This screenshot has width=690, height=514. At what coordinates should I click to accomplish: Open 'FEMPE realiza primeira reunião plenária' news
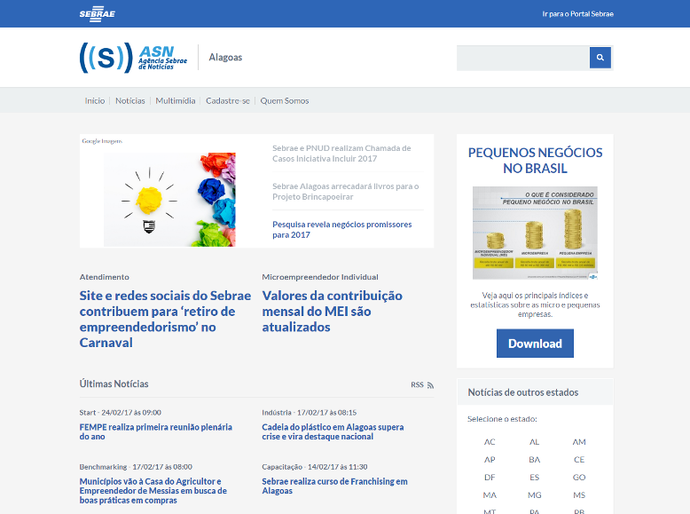156,432
